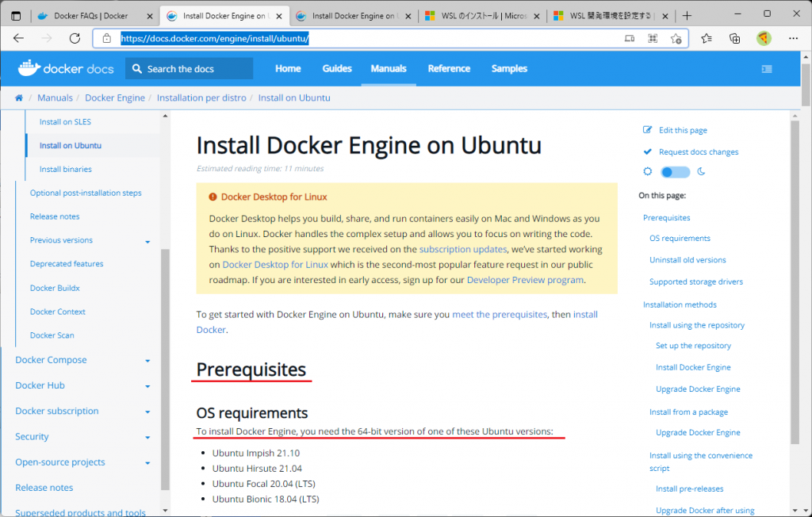The image size is (812, 517).
Task: Click Edit this page link
Action: [683, 130]
